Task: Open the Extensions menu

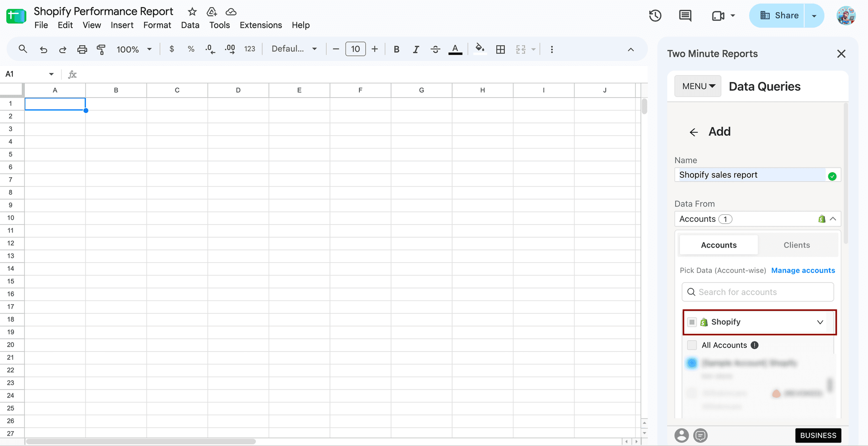Action: 261,25
